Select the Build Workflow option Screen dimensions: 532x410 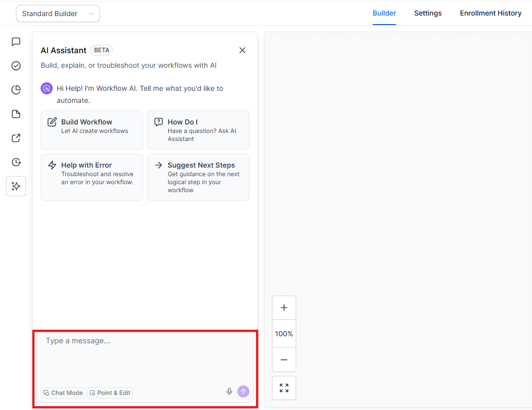pos(92,130)
